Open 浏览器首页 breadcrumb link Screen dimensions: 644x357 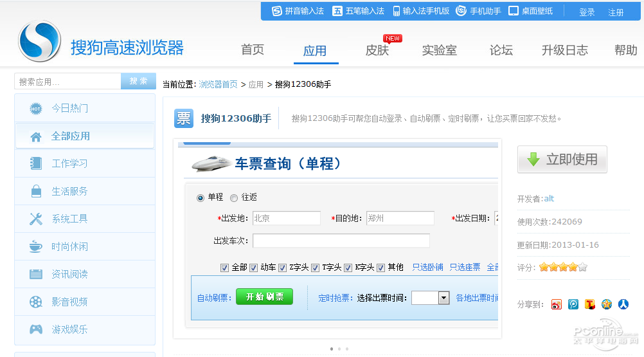pos(218,84)
